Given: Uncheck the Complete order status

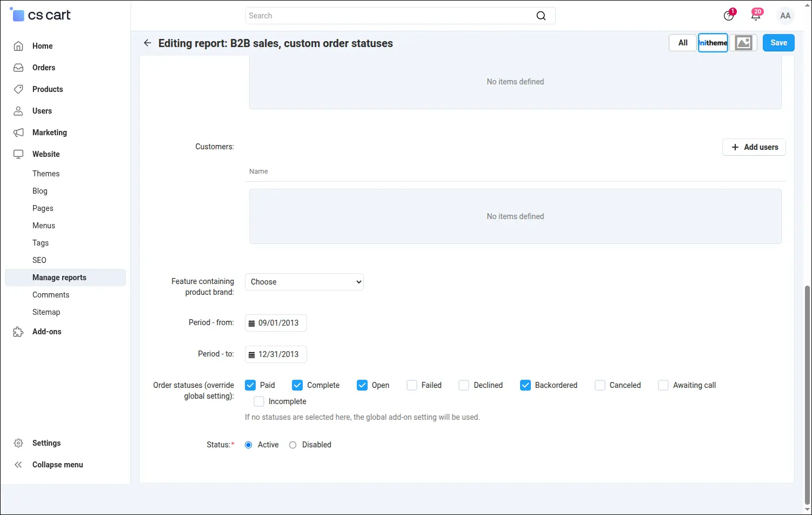Looking at the screenshot, I should [297, 385].
